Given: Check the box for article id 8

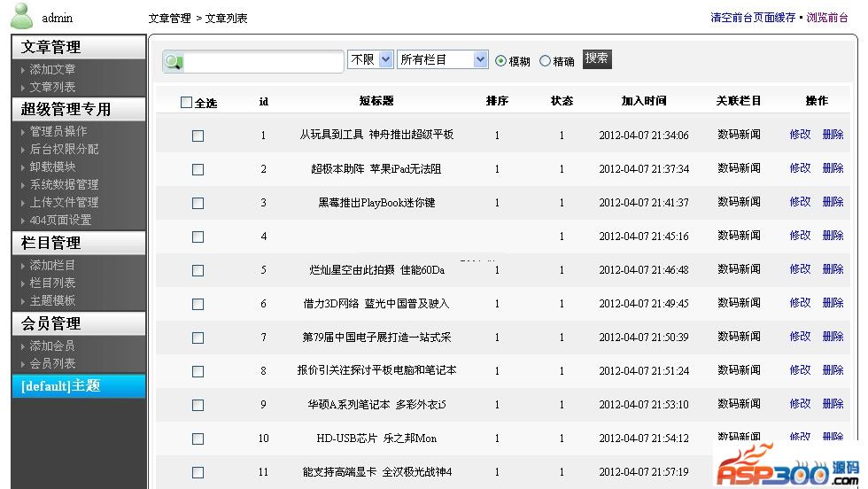Looking at the screenshot, I should [198, 371].
